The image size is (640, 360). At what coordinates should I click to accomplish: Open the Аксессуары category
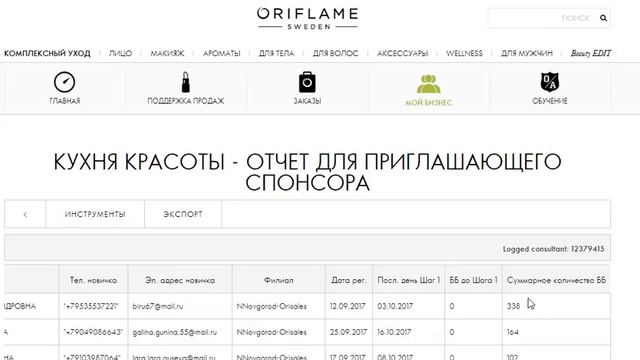(402, 53)
